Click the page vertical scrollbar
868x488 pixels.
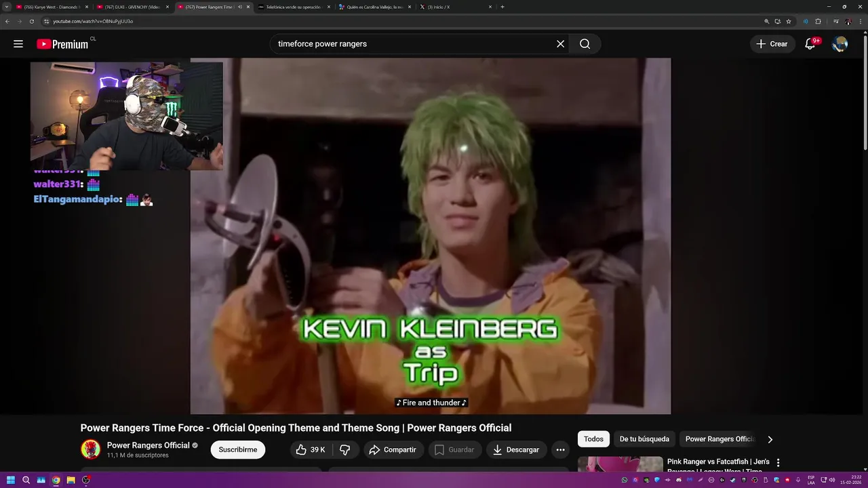865,91
